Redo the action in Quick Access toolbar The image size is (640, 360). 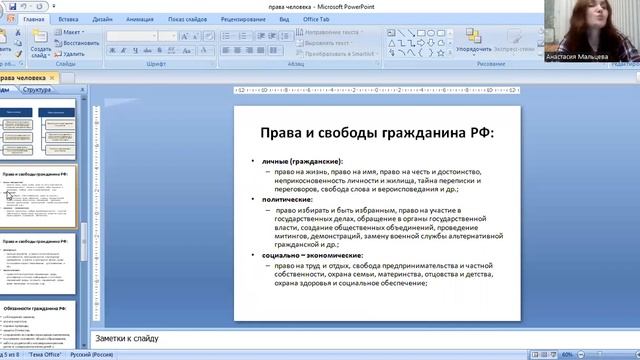click(39, 7)
